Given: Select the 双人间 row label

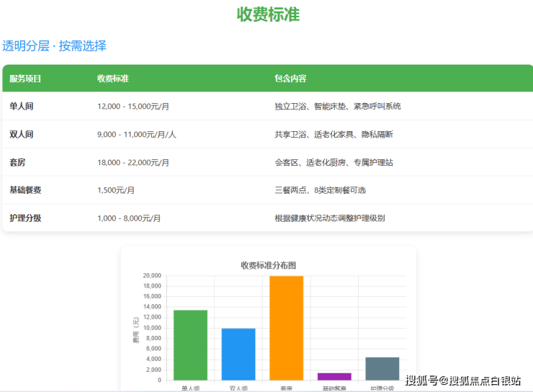Looking at the screenshot, I should [22, 134].
